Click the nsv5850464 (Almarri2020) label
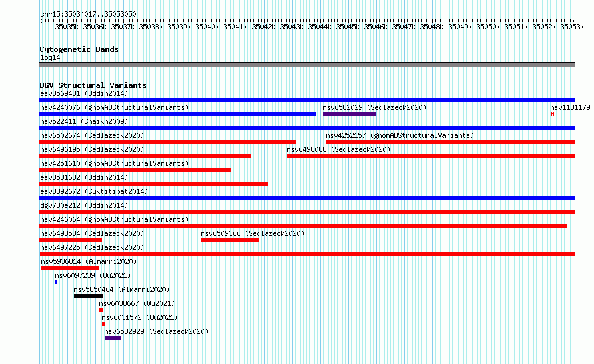This screenshot has width=594, height=364. click(121, 289)
